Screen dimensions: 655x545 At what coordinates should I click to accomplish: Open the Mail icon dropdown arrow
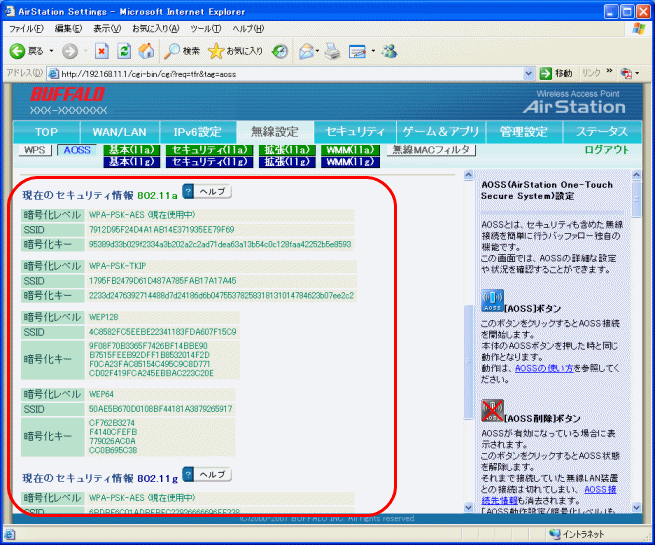[x=317, y=51]
